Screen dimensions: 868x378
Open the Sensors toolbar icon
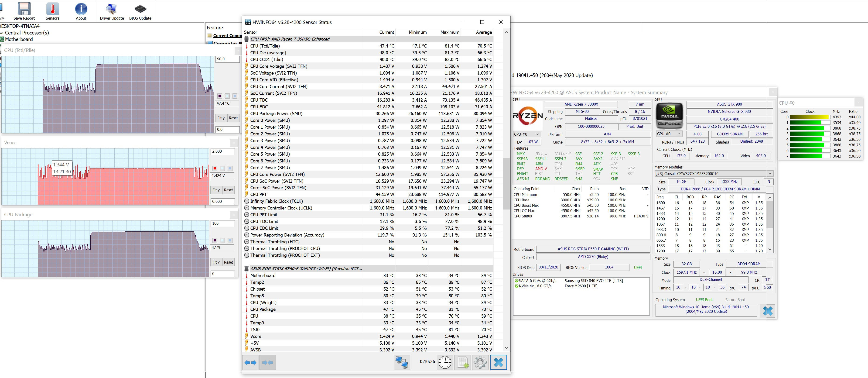coord(53,11)
